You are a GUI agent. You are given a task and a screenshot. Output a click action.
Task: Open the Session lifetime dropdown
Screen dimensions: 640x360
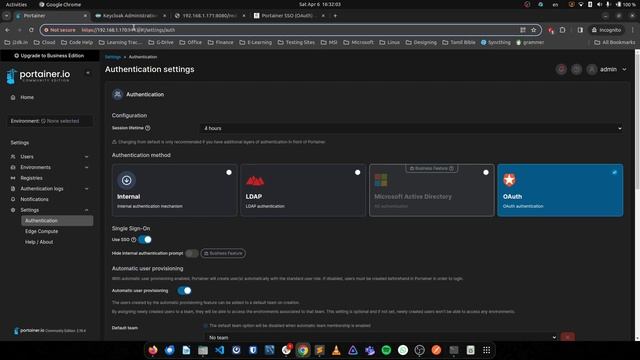point(412,128)
